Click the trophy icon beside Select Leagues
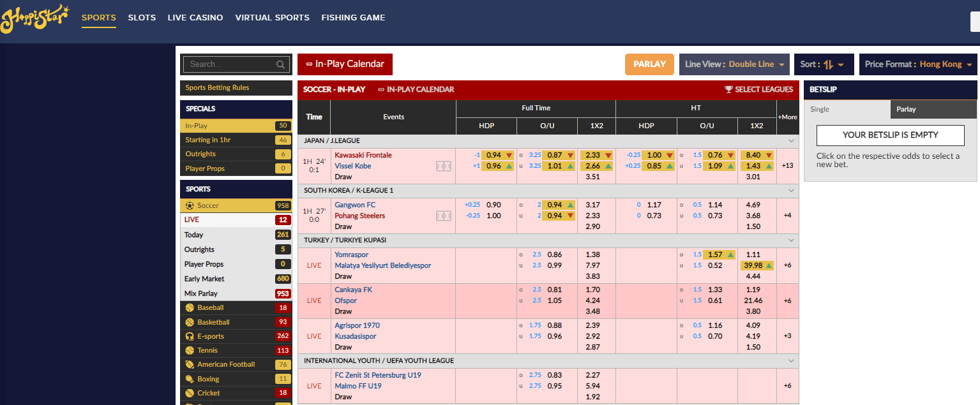Screen dimensions: 980x405 point(728,89)
